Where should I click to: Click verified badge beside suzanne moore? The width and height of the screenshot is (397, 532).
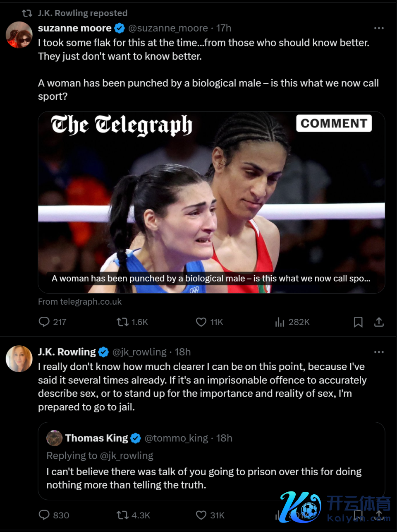pos(120,28)
